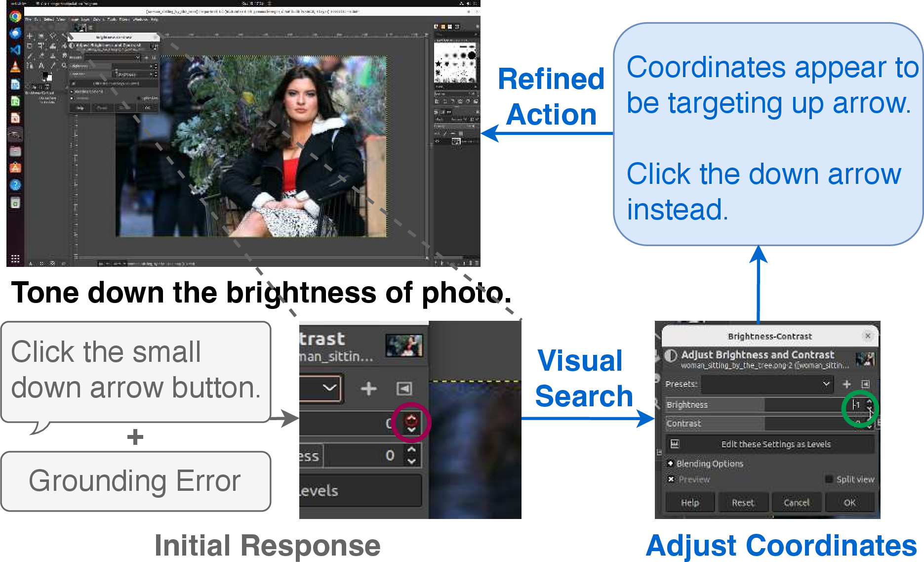Viewport: 924px width, 562px height.
Task: Click the Reset button in the dialog
Action: click(743, 503)
